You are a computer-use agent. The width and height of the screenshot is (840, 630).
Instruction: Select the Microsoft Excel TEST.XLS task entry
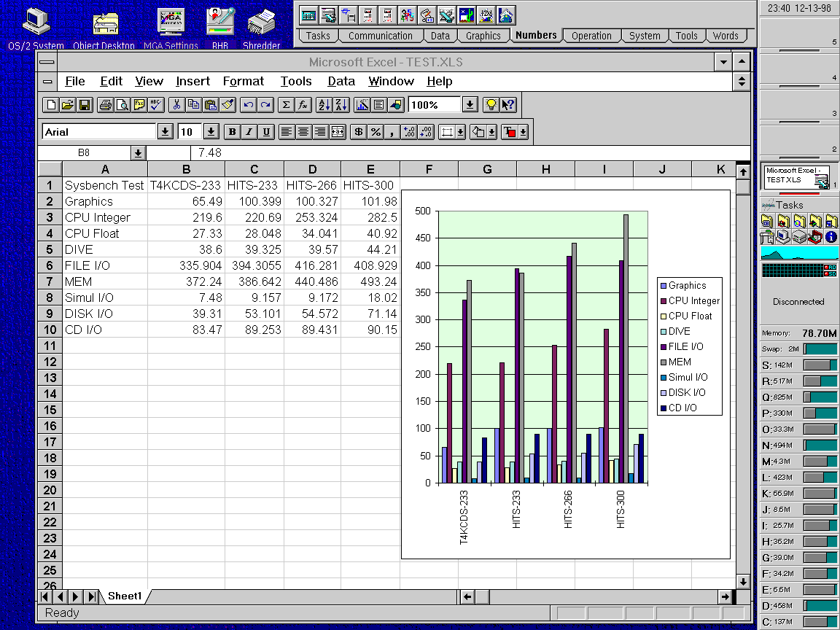point(796,176)
